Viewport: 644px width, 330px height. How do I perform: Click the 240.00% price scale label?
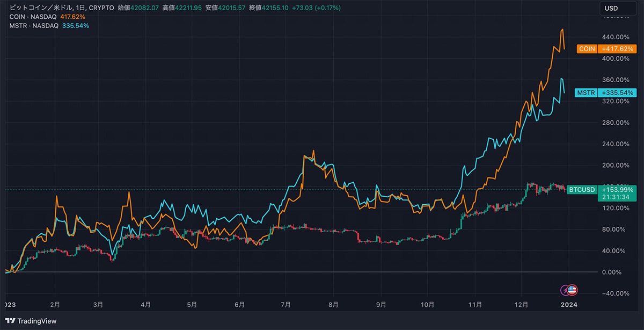tap(614, 144)
